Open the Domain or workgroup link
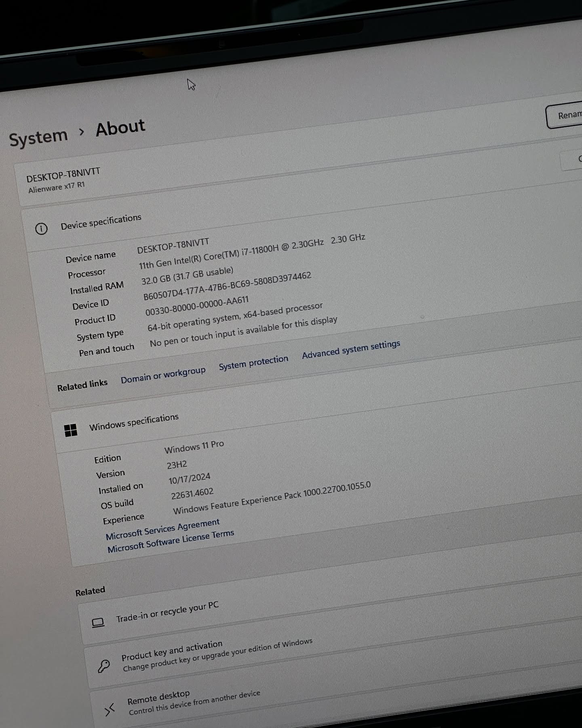The width and height of the screenshot is (582, 728). tap(163, 376)
